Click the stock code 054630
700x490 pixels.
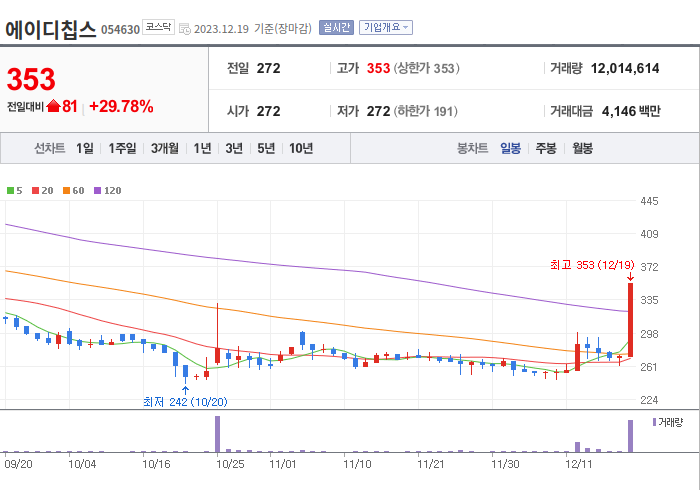[x=121, y=29]
